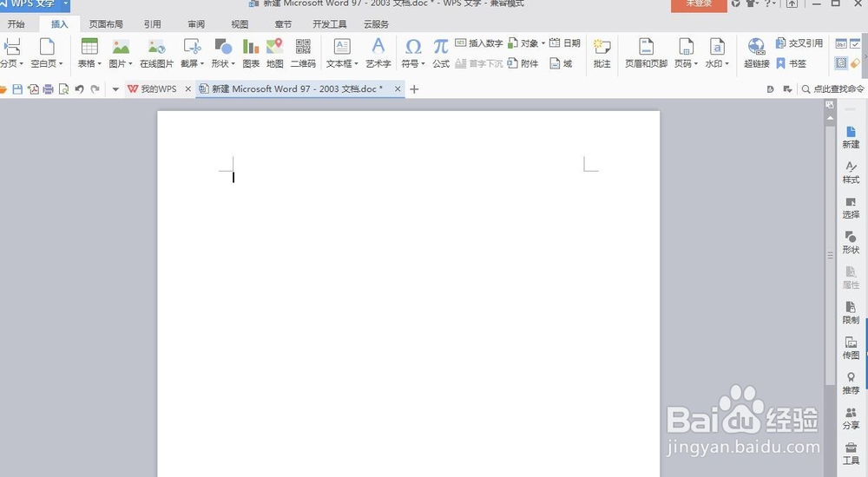Viewport: 868px width, 477px height.
Task: Switch to the 引用 ribbon tab
Action: coord(152,24)
